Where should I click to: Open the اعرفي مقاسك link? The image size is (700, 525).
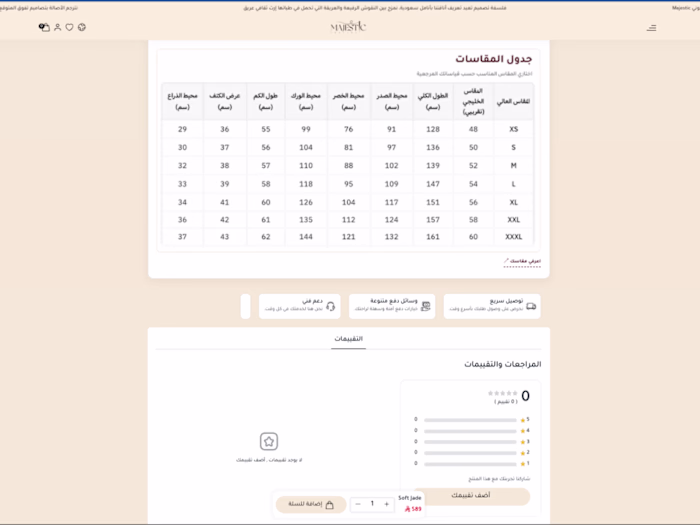[522, 261]
